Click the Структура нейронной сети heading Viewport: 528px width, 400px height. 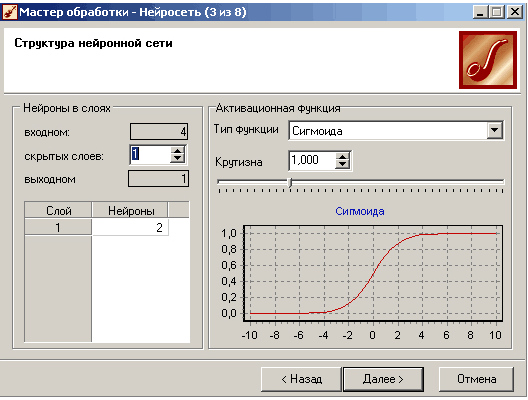click(93, 43)
